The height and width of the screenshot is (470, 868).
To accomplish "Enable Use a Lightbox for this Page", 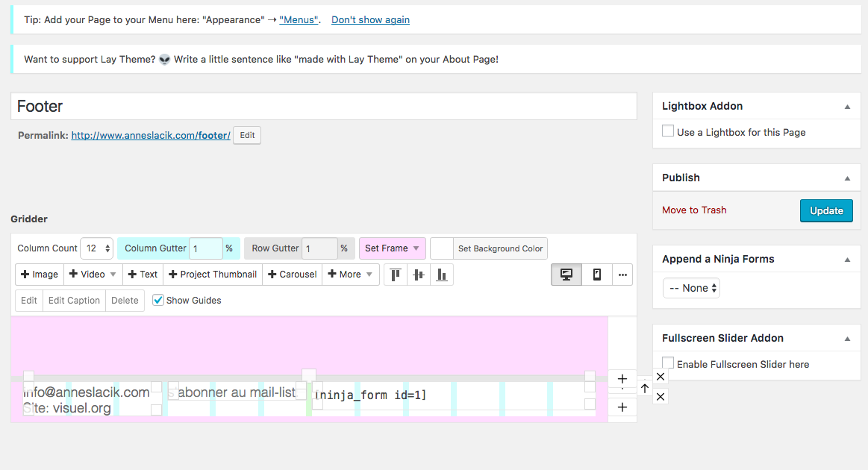I will pos(668,131).
